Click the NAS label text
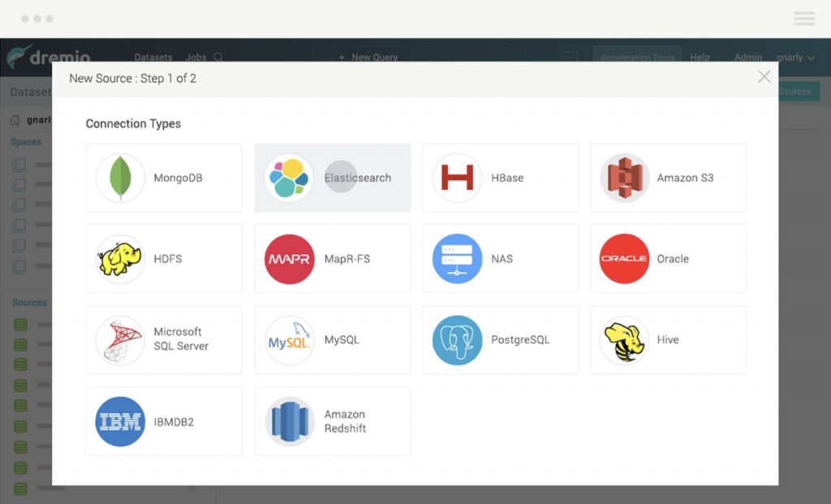This screenshot has height=504, width=831. [502, 259]
